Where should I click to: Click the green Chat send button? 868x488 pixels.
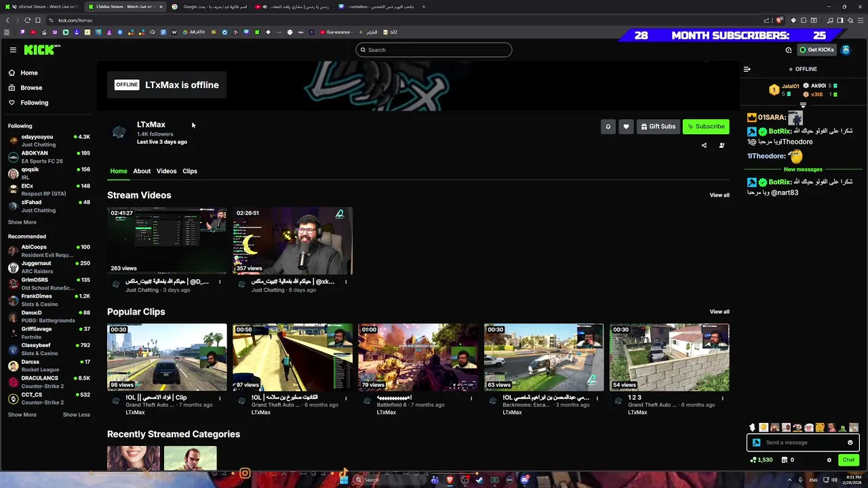tap(848, 460)
